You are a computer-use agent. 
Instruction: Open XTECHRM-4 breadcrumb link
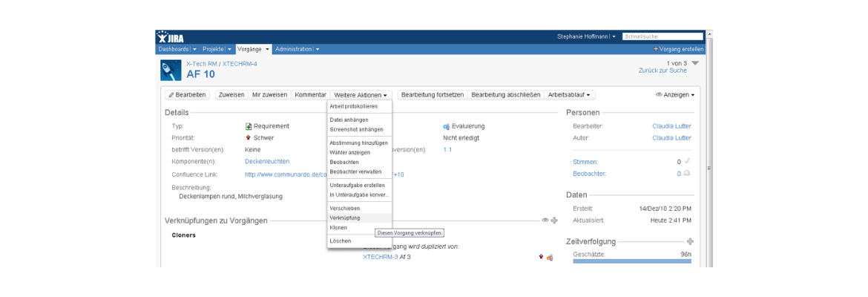point(240,64)
